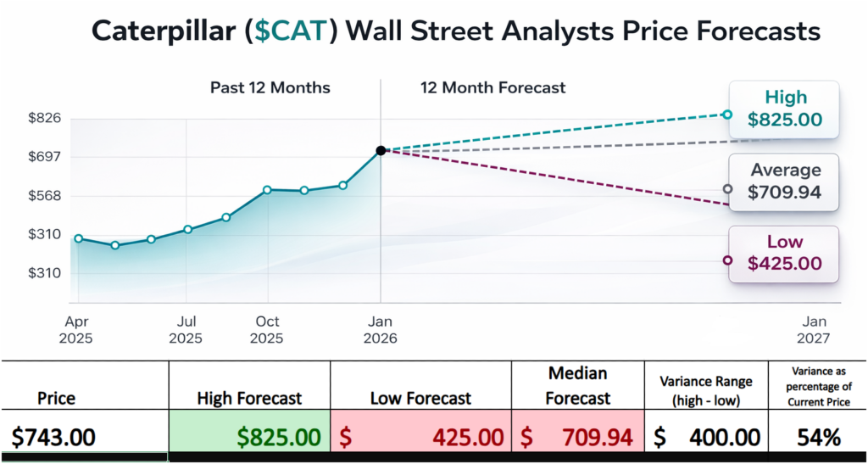The image size is (868, 464).
Task: Click the Jan 2027 x-axis label
Action: pos(815,330)
